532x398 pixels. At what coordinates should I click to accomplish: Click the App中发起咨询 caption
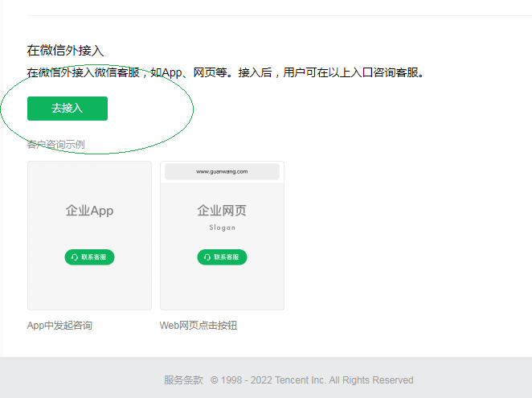pyautogui.click(x=59, y=326)
